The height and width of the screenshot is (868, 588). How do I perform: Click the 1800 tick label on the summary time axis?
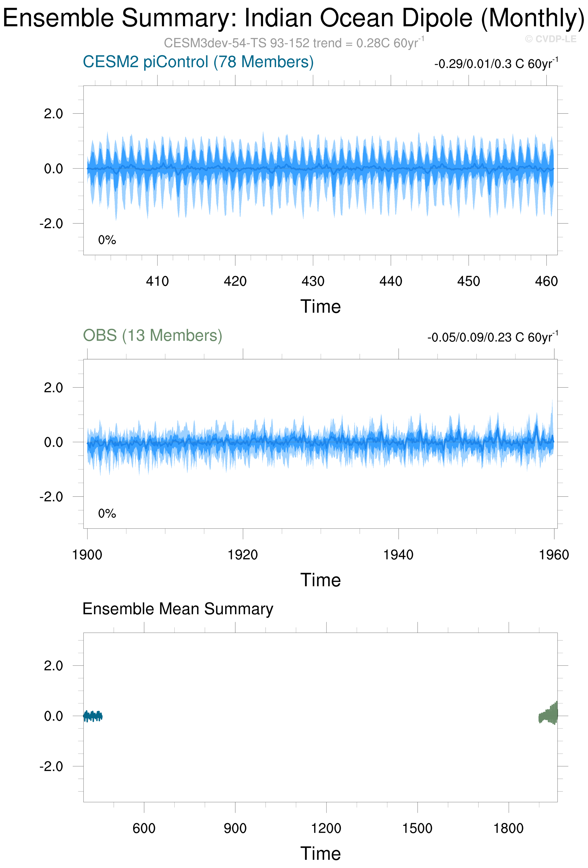[508, 828]
